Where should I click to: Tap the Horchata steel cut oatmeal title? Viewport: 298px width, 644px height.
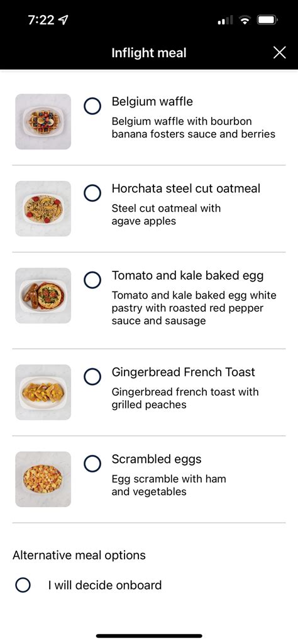(x=186, y=188)
